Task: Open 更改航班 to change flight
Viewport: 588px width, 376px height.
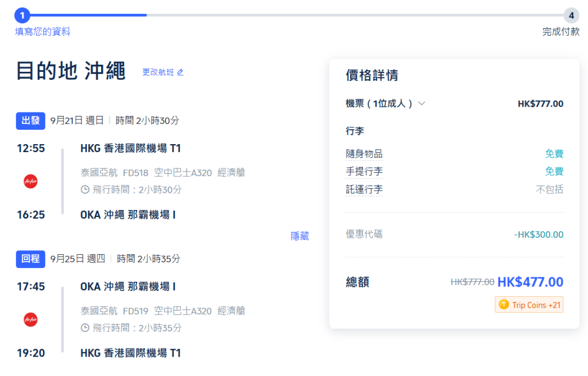Action: [x=158, y=72]
